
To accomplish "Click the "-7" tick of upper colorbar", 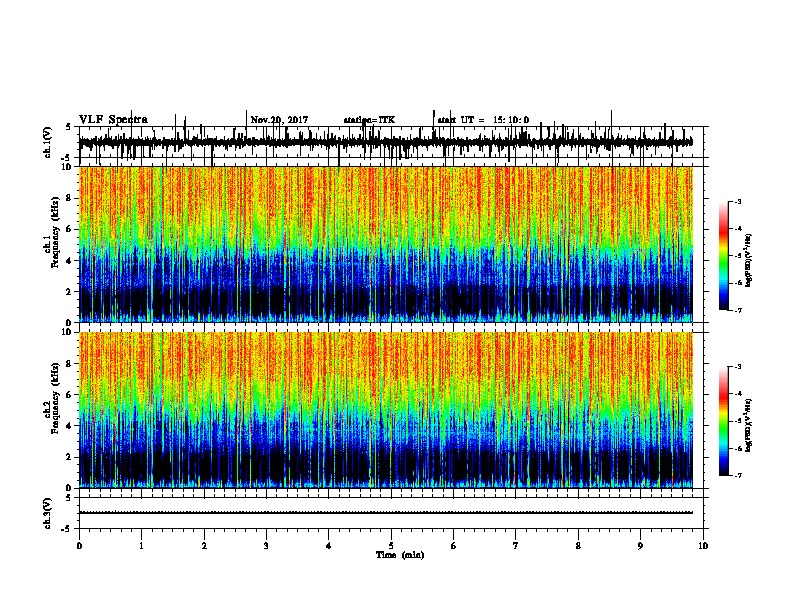I will pyautogui.click(x=737, y=310).
